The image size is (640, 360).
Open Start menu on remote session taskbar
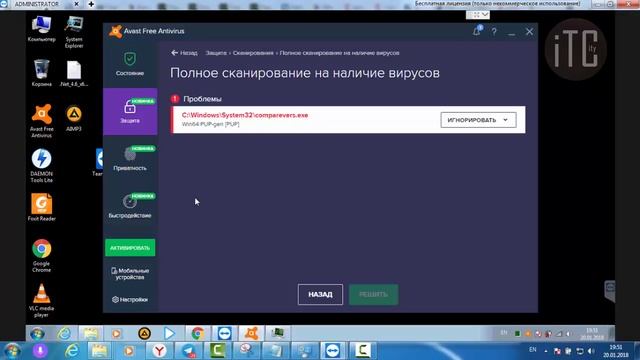(38, 334)
